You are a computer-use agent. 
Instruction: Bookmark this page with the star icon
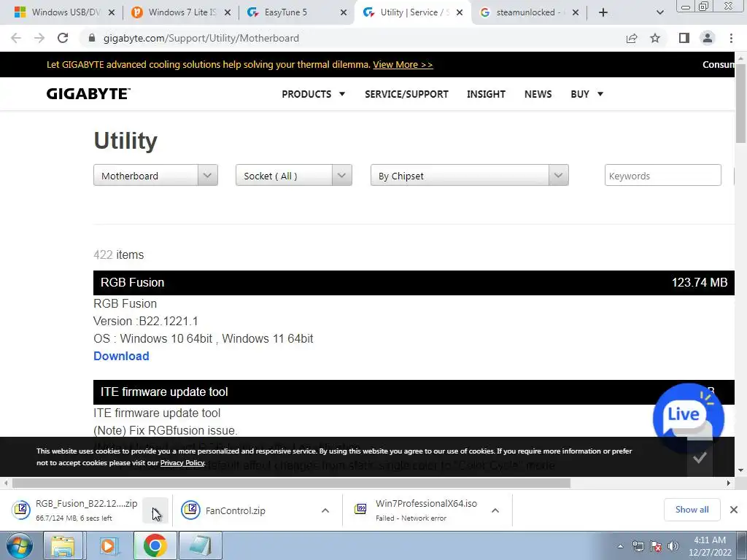(655, 38)
